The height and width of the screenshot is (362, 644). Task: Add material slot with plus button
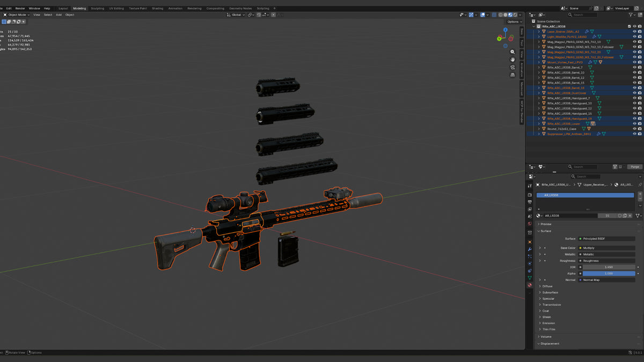[640, 194]
